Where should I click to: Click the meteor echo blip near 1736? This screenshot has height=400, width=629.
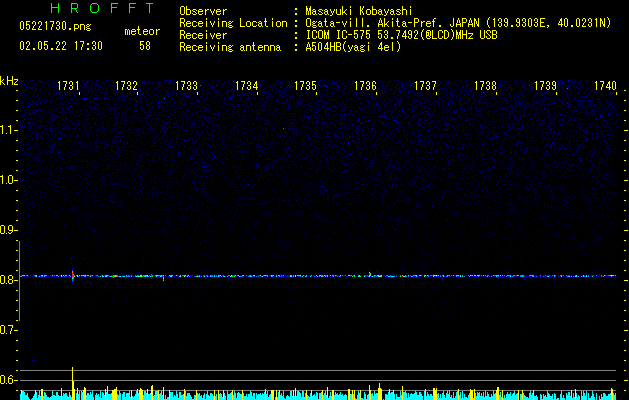pyautogui.click(x=370, y=274)
